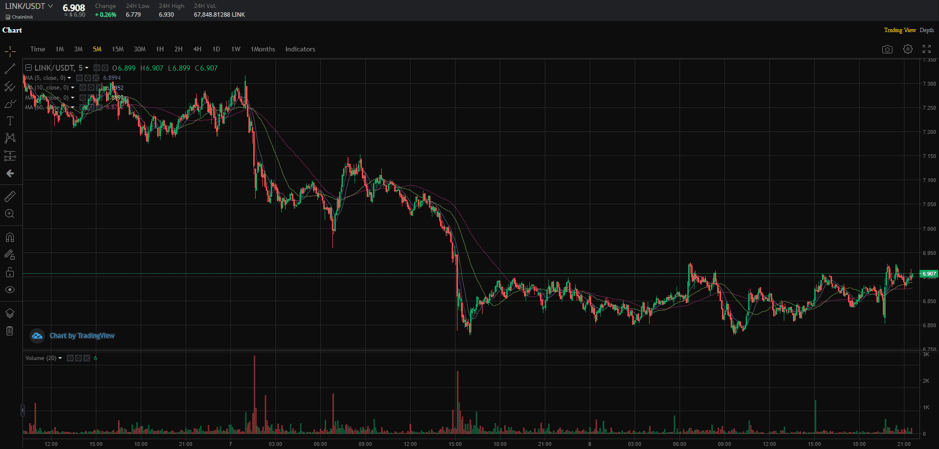Screen dimensions: 939x449
Task: Select the trend line drawing tool
Action: 10,68
